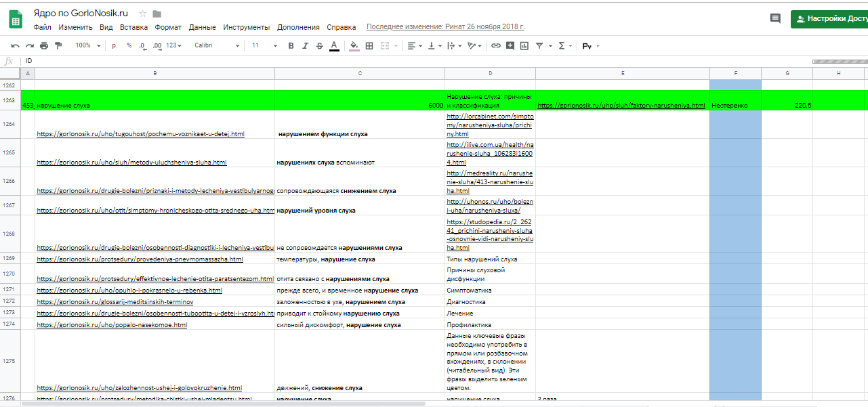Open the Формат menu

pos(167,27)
